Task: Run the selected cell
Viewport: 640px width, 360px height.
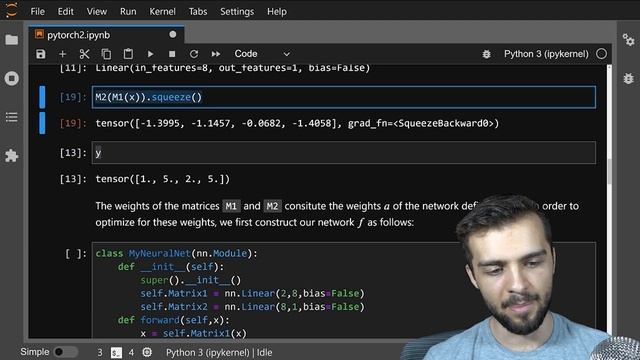Action: (x=150, y=54)
